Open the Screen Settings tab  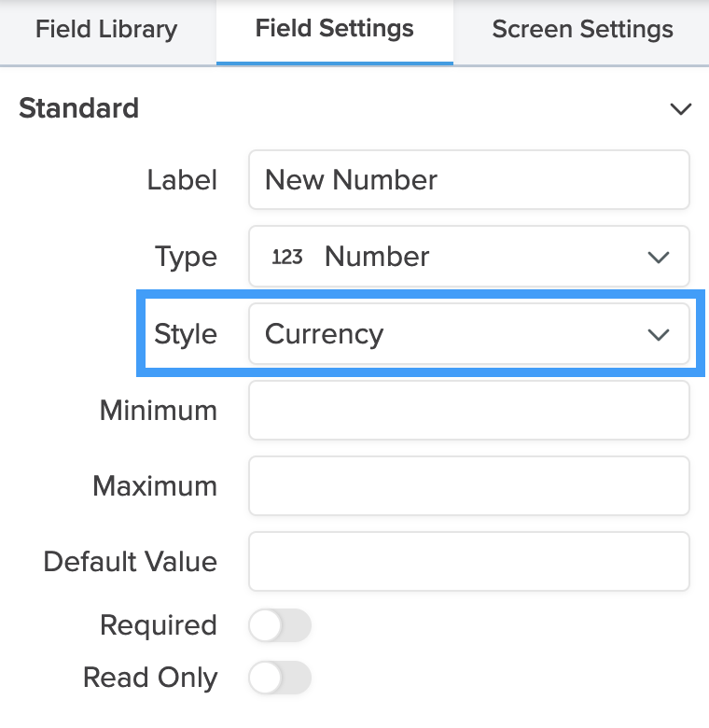click(582, 30)
